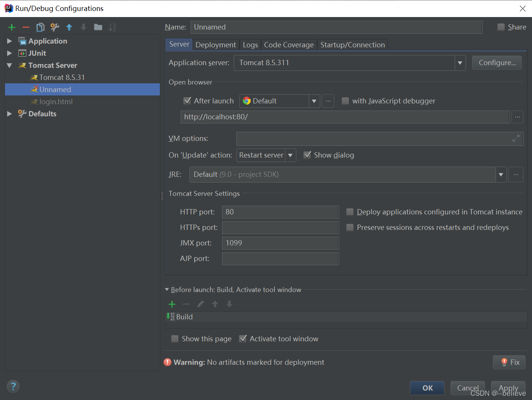Switch to Code Coverage tab

coord(289,45)
